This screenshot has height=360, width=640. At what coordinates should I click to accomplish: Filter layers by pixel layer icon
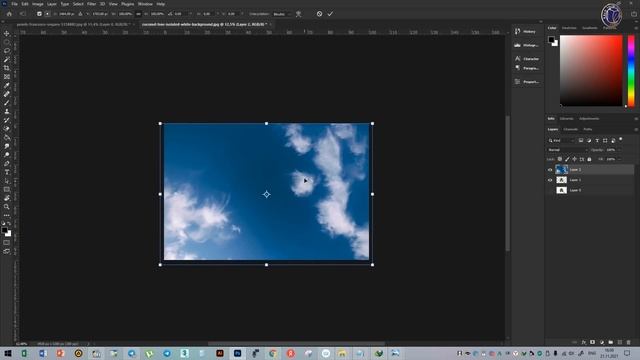click(x=581, y=140)
